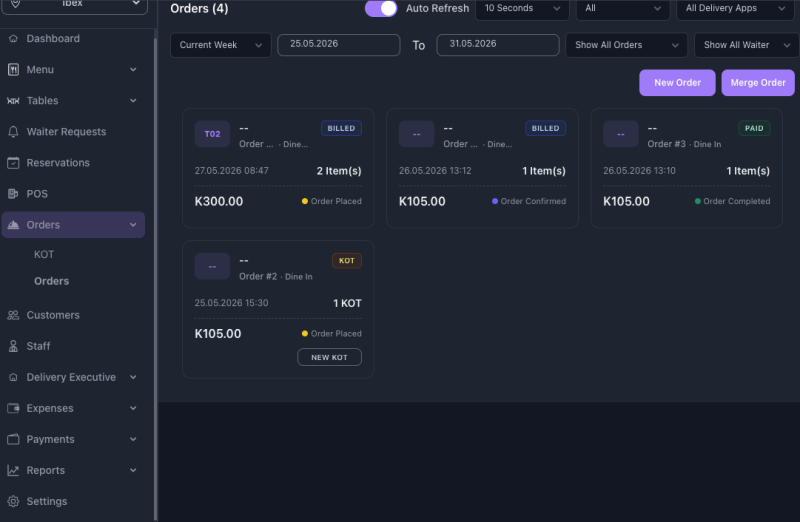Collapse the Orders submenu chevron
Image resolution: width=800 pixels, height=522 pixels.
133,225
